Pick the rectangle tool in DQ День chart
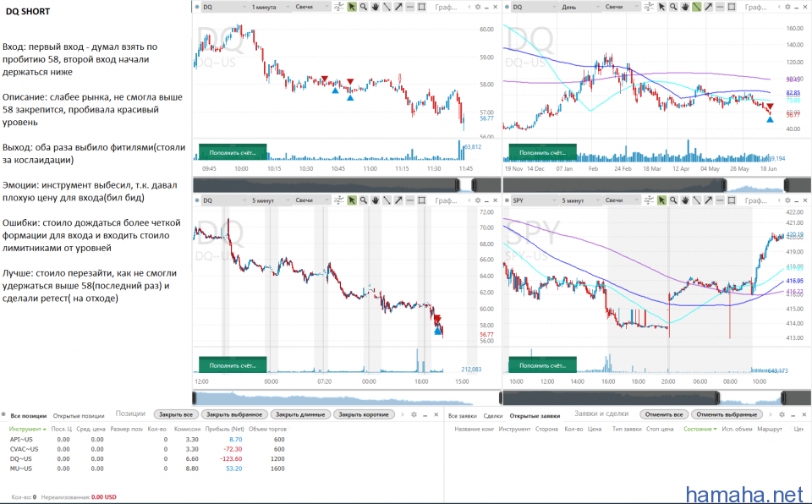812x504 pixels. click(x=731, y=7)
